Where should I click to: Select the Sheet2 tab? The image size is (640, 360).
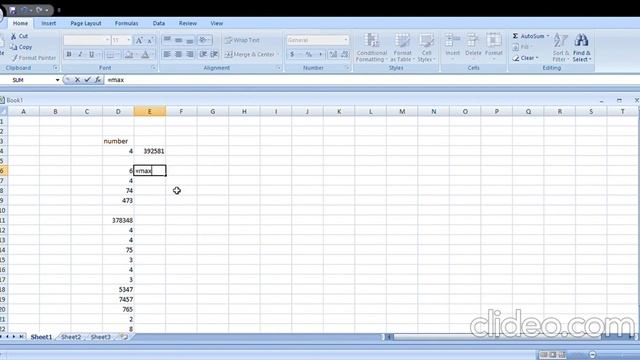[71, 337]
